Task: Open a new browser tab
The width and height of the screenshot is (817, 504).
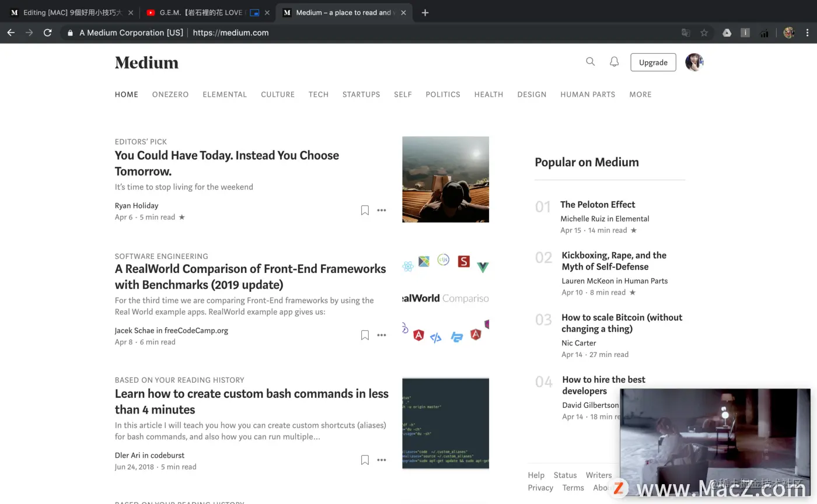Action: tap(425, 12)
